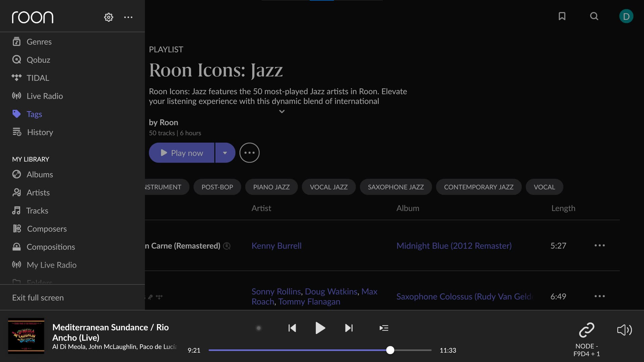
Task: Sort by Length column header
Action: point(563,208)
